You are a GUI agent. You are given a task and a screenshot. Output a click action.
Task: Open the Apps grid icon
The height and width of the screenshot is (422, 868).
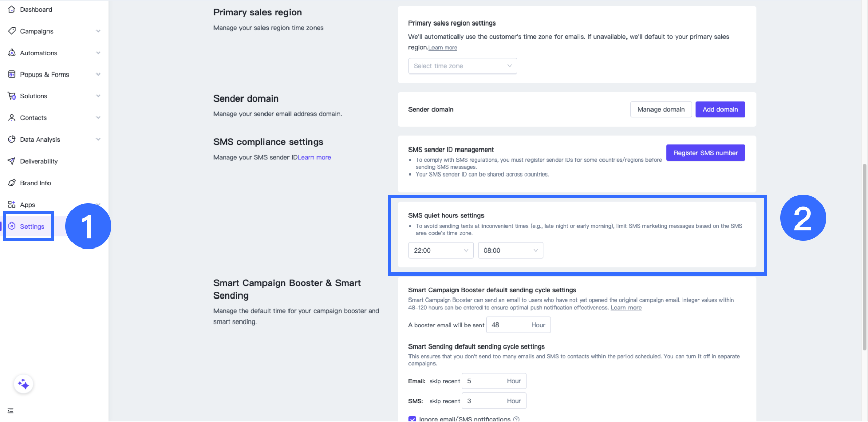coord(12,205)
